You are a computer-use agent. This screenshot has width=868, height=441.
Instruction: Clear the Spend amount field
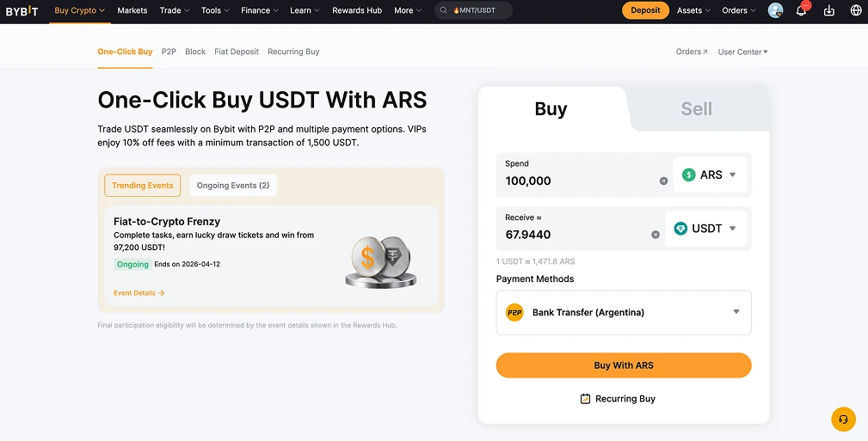coord(664,181)
